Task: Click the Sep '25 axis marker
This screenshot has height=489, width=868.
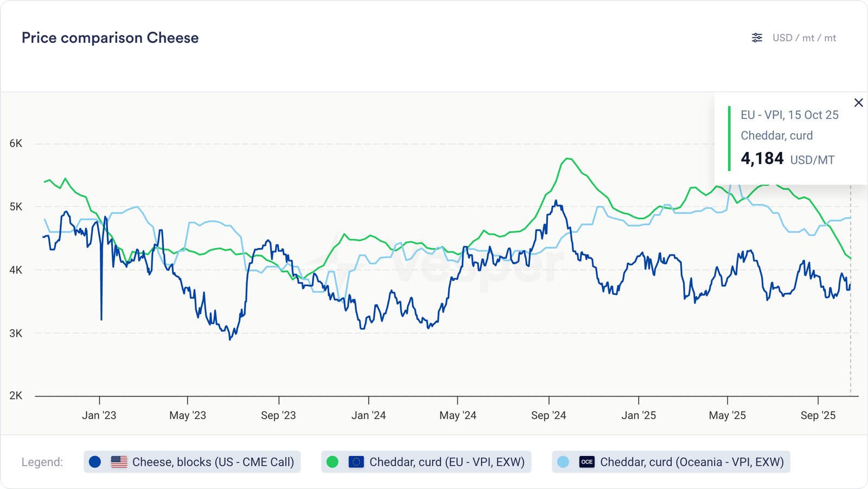Action: 818,415
